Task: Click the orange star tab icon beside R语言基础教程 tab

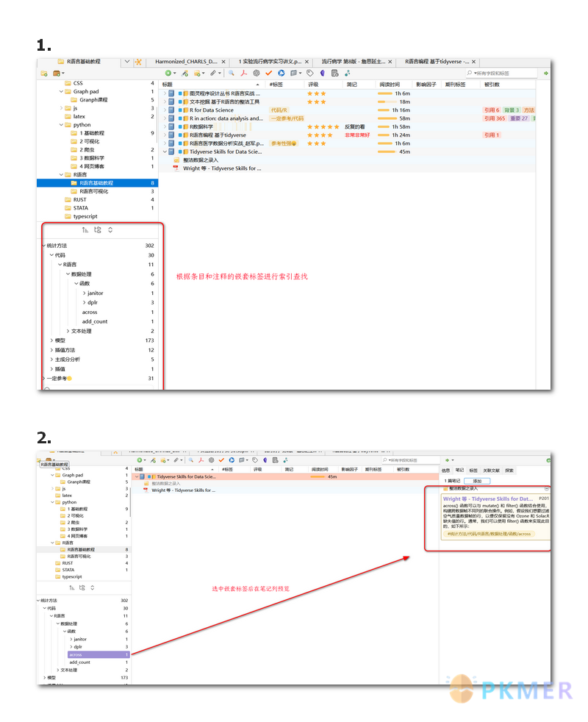Action: tap(138, 62)
